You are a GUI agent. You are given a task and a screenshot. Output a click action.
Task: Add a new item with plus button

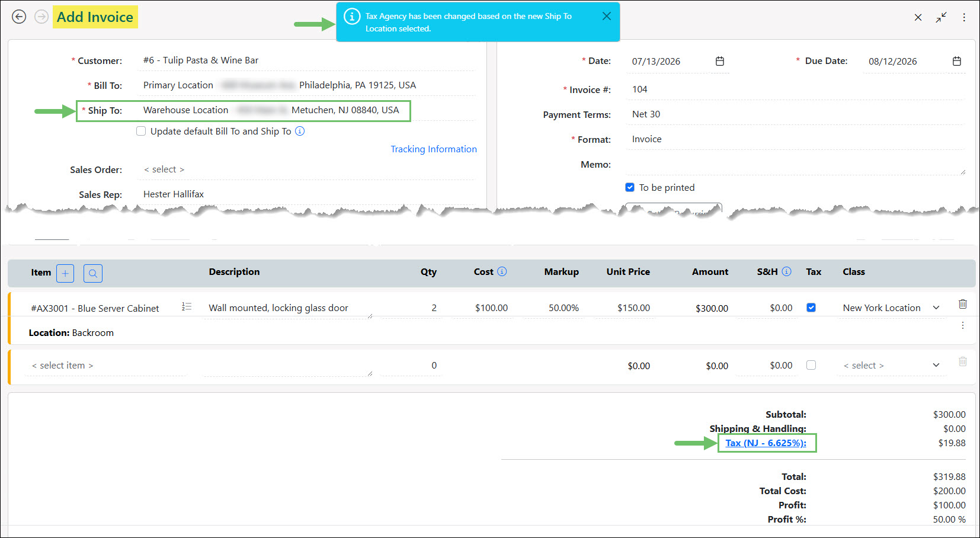[x=65, y=273]
